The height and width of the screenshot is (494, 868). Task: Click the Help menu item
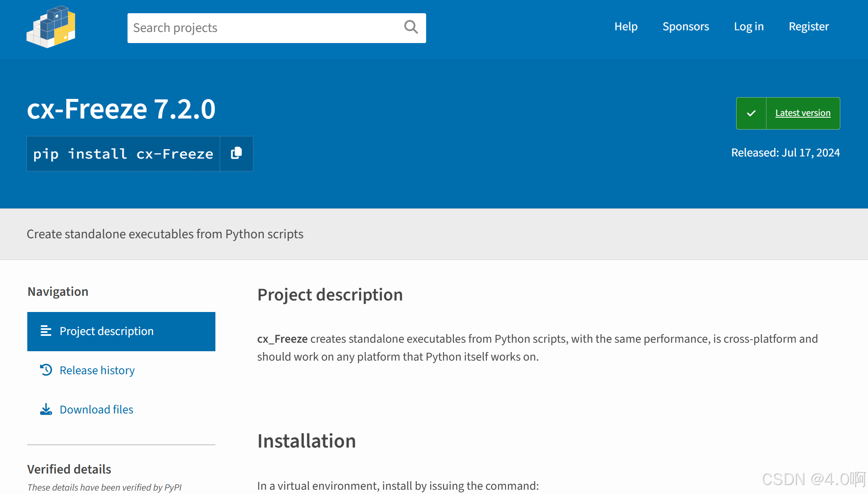(x=626, y=26)
